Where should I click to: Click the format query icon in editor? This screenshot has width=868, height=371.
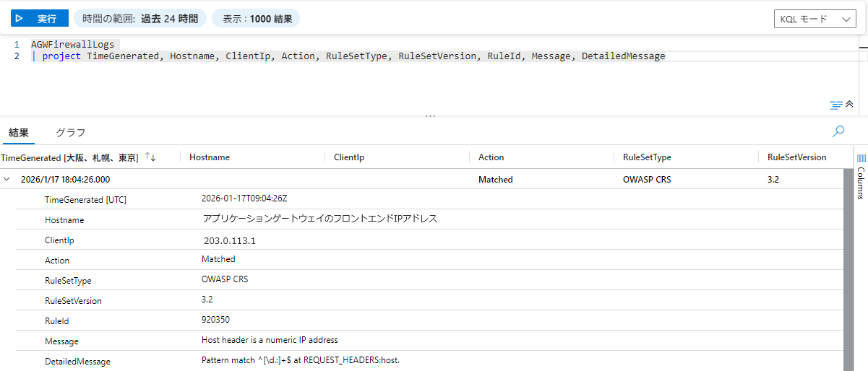click(836, 105)
